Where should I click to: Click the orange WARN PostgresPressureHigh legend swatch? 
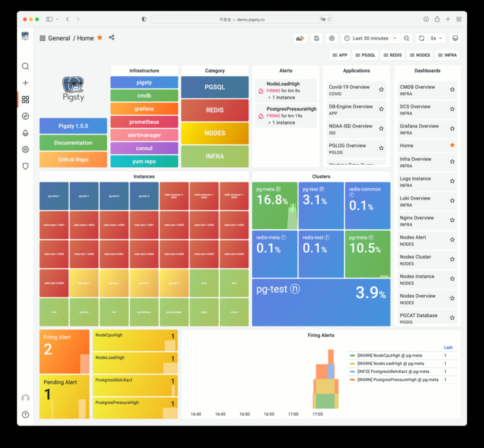pyautogui.click(x=352, y=380)
